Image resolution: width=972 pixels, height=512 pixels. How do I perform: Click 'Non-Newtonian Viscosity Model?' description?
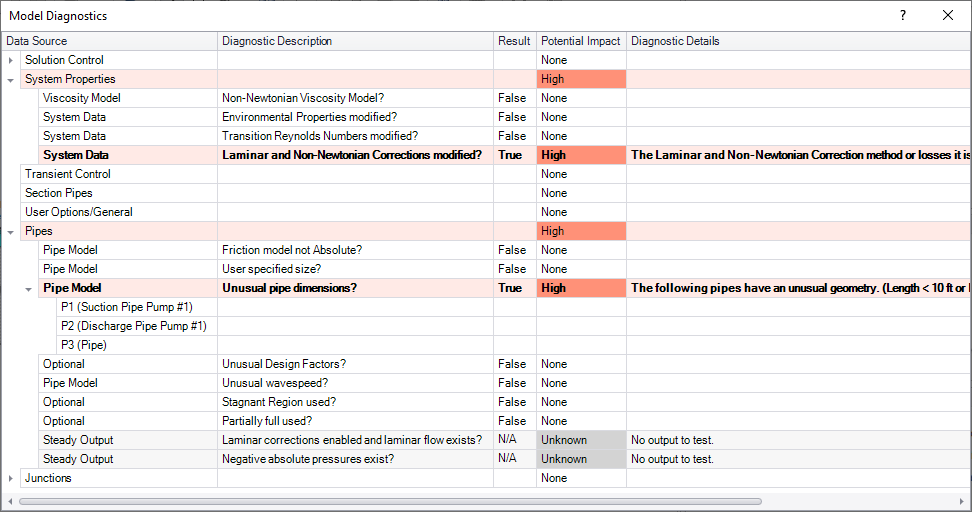pos(303,98)
